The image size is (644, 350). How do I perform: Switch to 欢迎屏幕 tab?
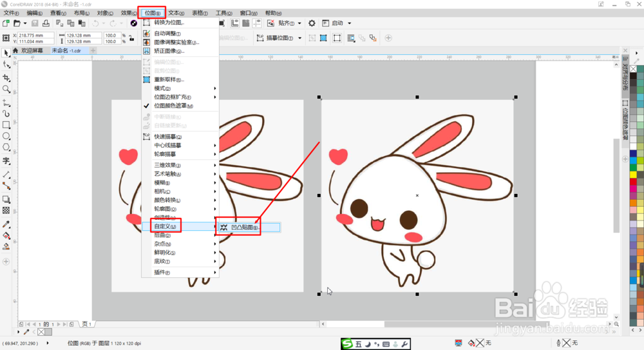[32, 50]
